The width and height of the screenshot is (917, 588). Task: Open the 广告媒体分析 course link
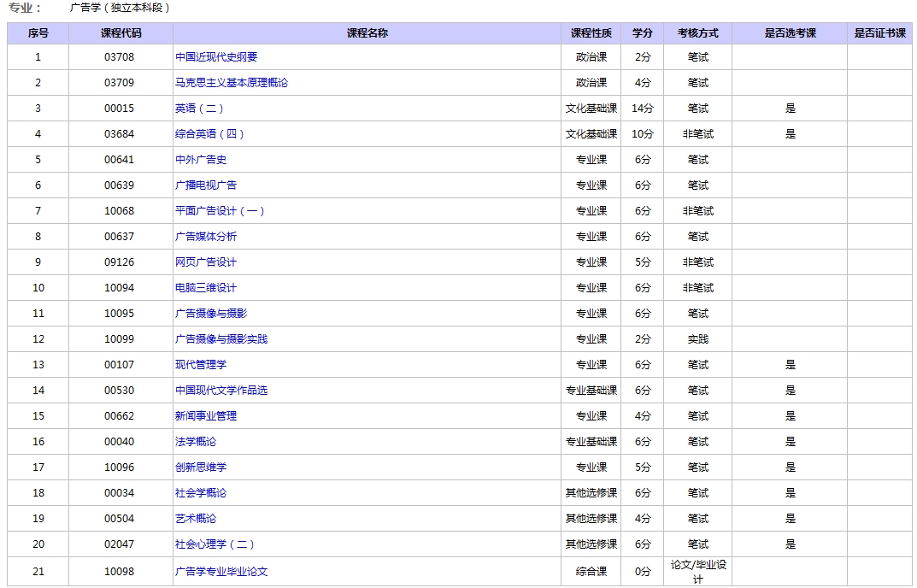click(206, 237)
